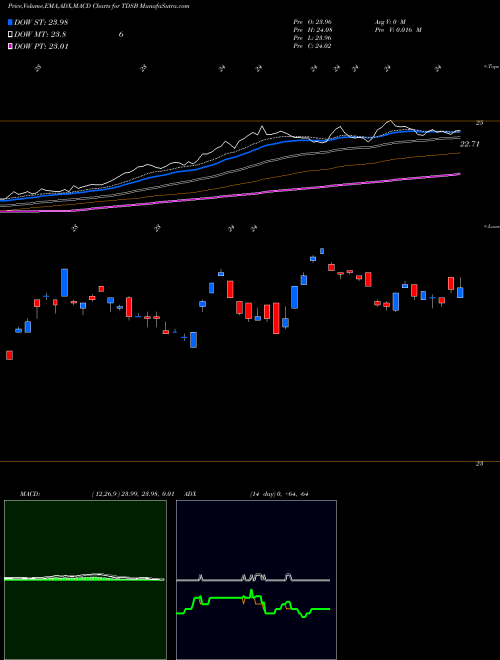Click the 23 price level label
The height and width of the screenshot is (660, 500).
[x=479, y=463]
